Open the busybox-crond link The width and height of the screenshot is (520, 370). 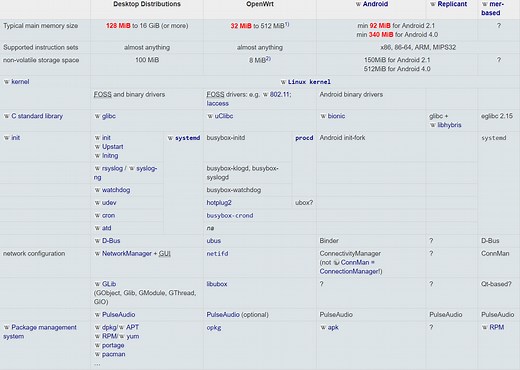coord(230,215)
